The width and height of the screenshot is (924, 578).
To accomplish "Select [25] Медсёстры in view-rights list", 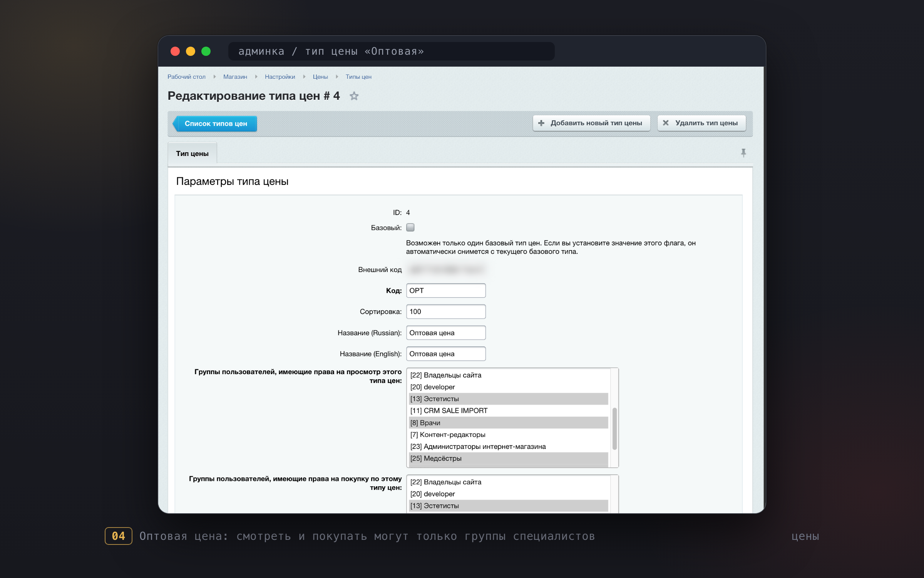I will [508, 459].
